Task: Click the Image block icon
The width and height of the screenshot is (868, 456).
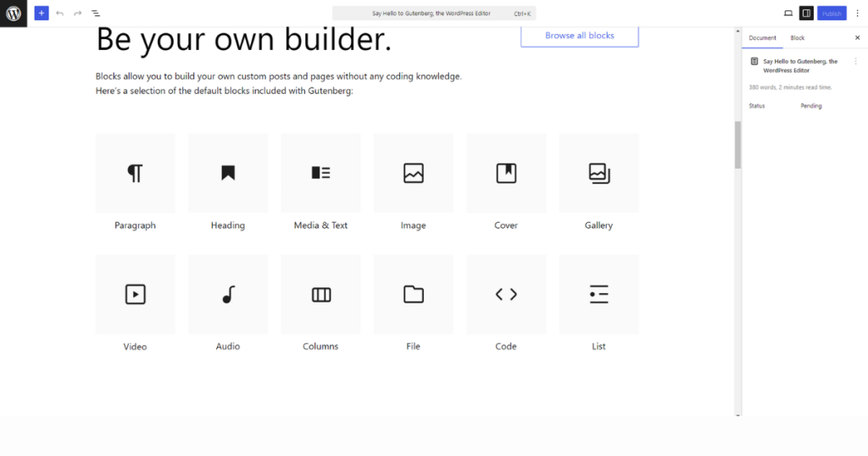Action: tap(414, 173)
